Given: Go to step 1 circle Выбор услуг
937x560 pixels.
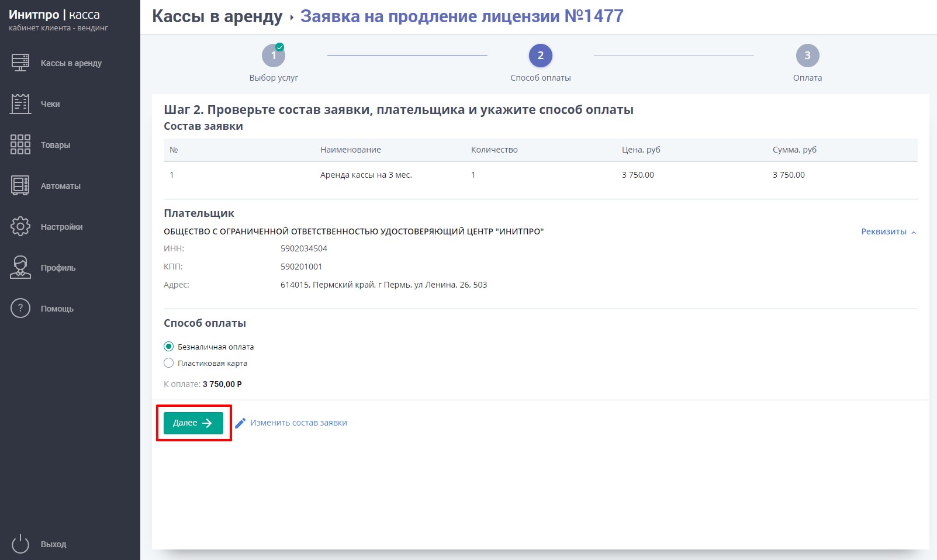Looking at the screenshot, I should tap(274, 56).
